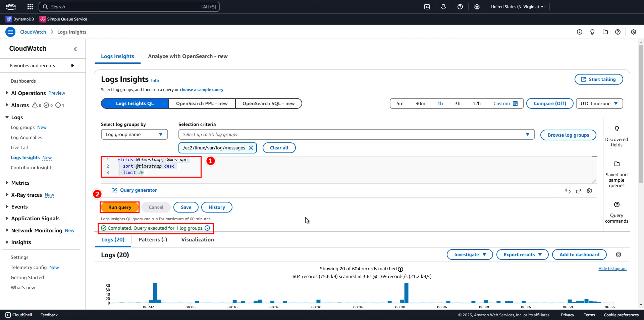Image resolution: width=644 pixels, height=320 pixels.
Task: Open the Log group name dropdown
Action: pos(134,134)
